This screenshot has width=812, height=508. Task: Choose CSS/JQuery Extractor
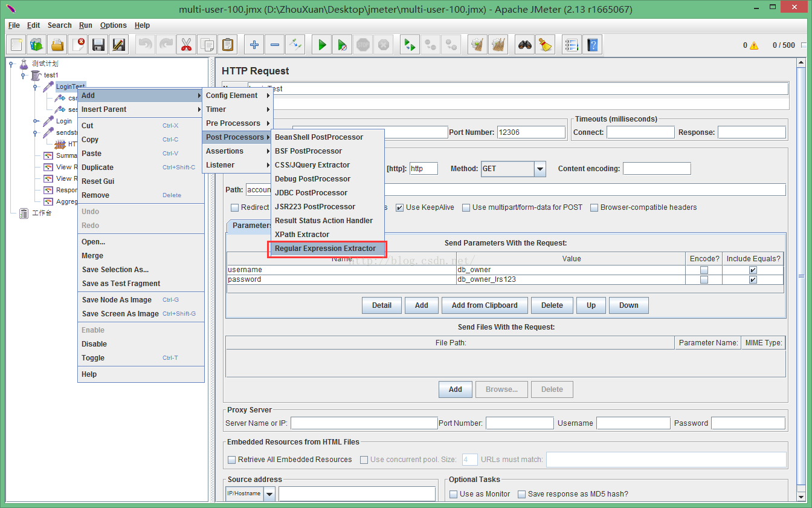click(x=327, y=165)
